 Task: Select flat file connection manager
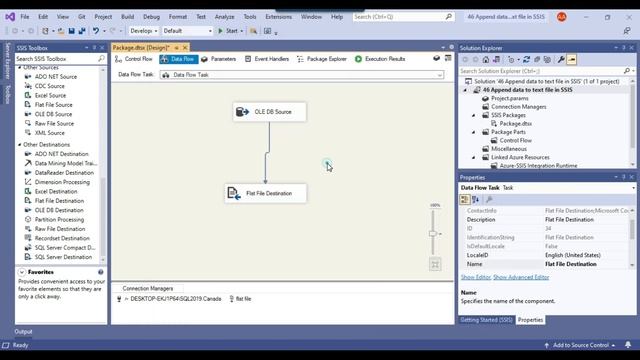240,299
